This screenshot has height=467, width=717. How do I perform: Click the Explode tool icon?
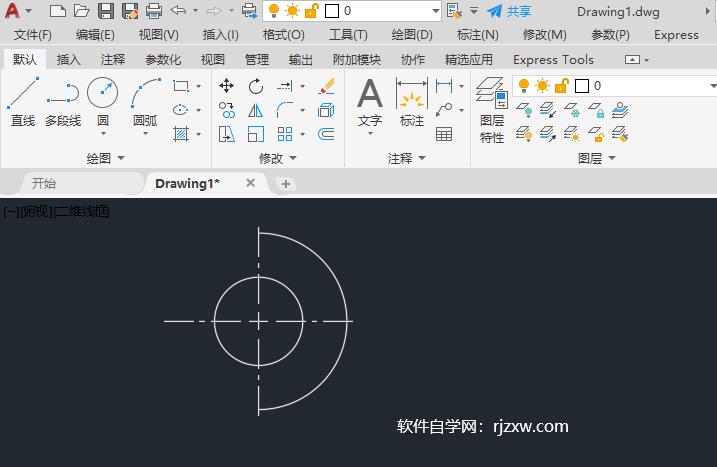(x=326, y=110)
